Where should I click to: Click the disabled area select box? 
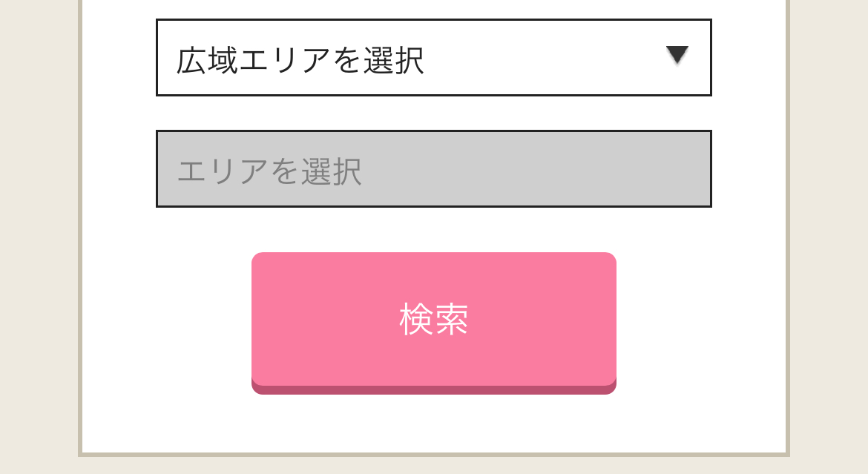click(433, 169)
